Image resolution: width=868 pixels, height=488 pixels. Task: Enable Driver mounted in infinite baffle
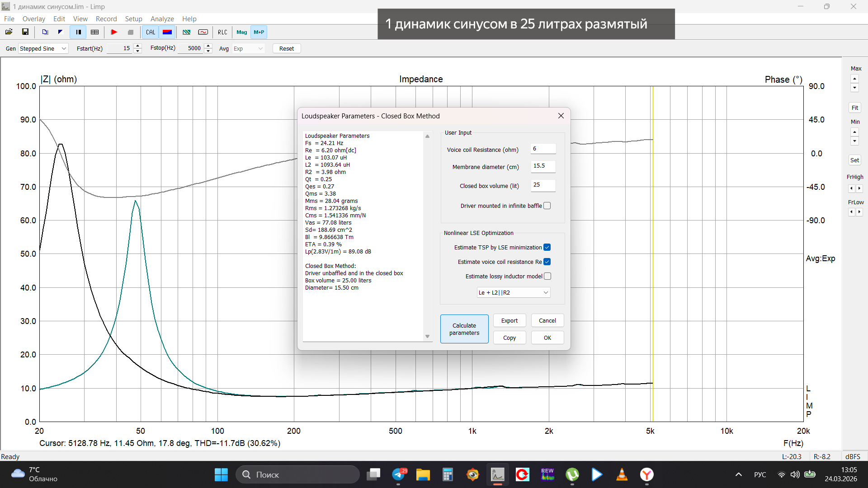pos(547,205)
